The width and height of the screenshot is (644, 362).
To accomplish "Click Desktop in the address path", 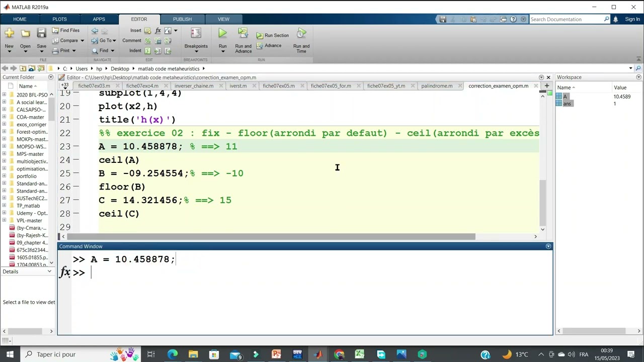I will (x=120, y=68).
